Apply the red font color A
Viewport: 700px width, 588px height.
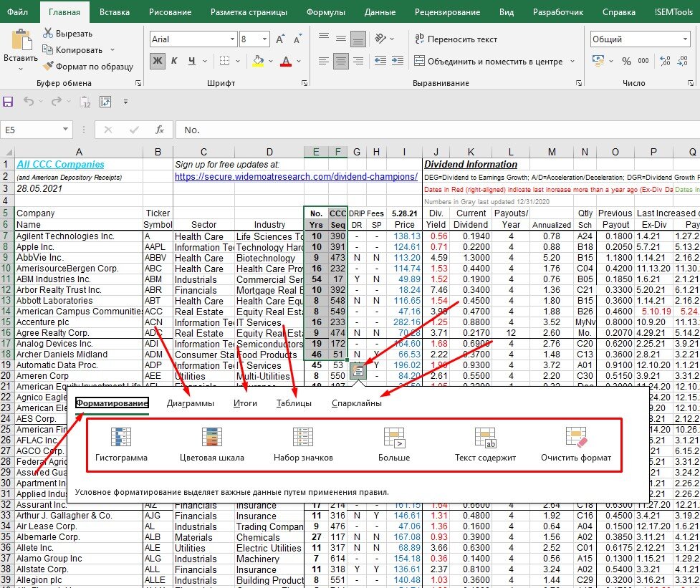(x=286, y=61)
